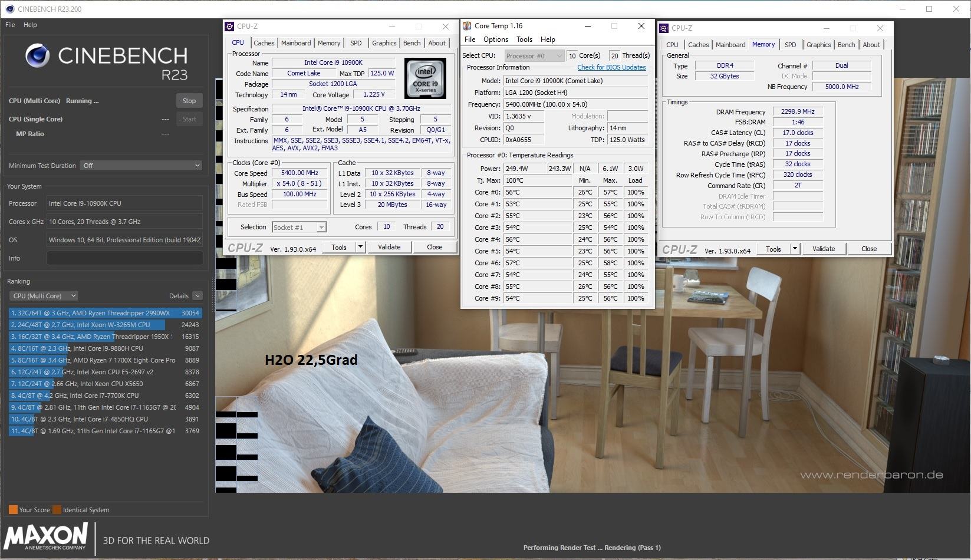The height and width of the screenshot is (560, 971).
Task: Click the Close button in CPU-Z processor window
Action: (x=435, y=247)
